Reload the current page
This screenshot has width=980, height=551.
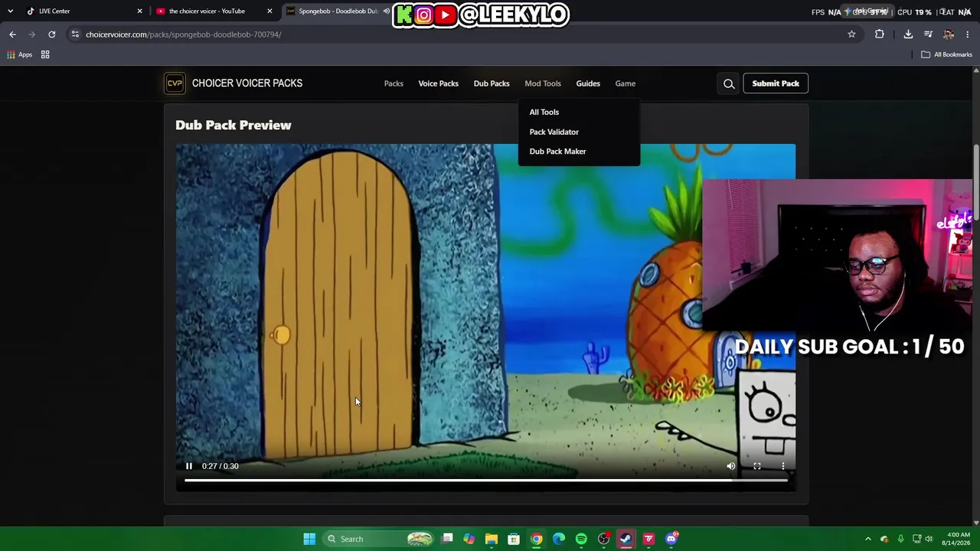pyautogui.click(x=51, y=34)
